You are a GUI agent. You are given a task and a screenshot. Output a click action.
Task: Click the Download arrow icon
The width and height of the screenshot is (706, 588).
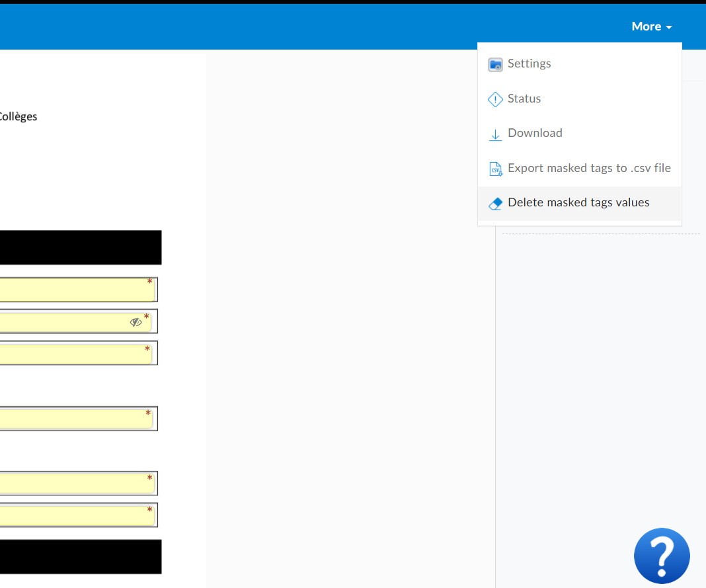(x=495, y=134)
